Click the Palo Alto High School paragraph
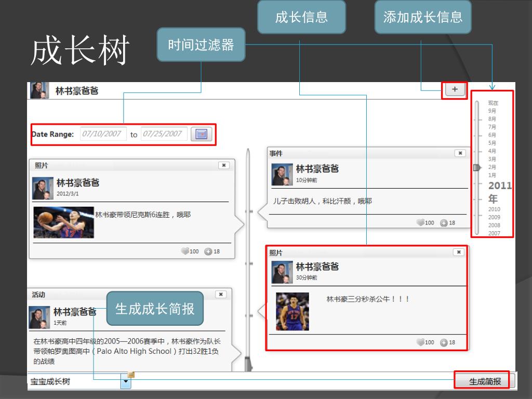 click(x=127, y=351)
